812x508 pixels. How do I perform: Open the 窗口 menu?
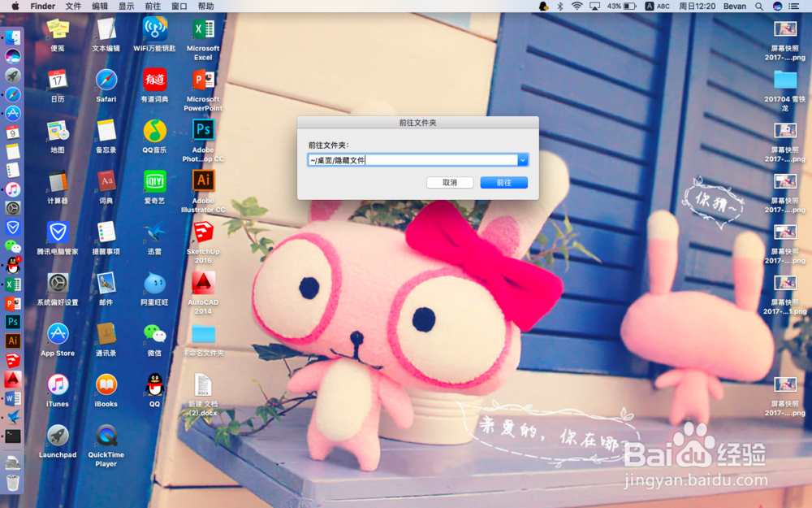click(179, 7)
